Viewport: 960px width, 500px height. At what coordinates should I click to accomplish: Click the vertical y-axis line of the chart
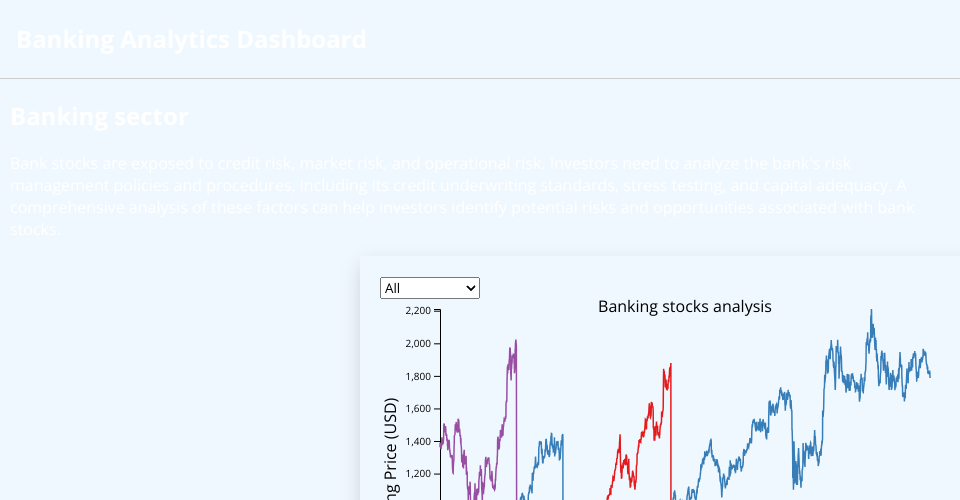click(x=440, y=404)
